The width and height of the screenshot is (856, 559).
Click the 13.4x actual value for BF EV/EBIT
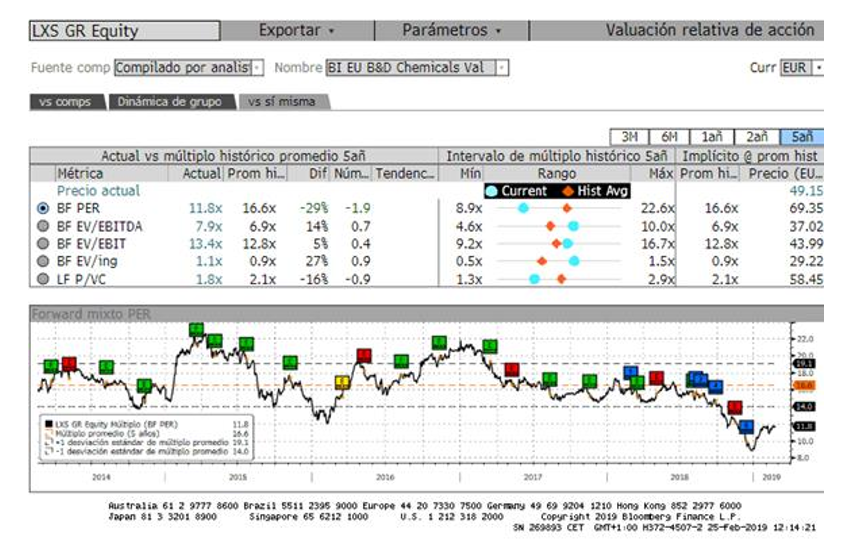(205, 243)
